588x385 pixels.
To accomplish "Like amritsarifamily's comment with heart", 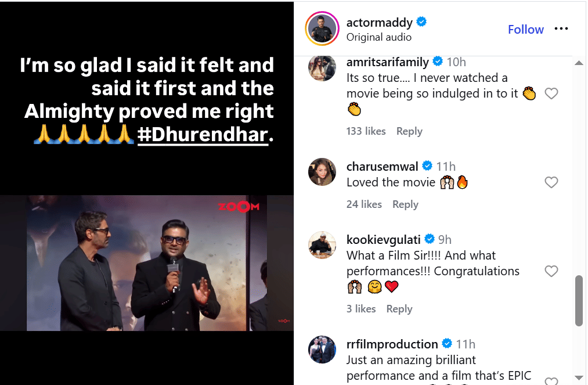I will click(x=551, y=93).
